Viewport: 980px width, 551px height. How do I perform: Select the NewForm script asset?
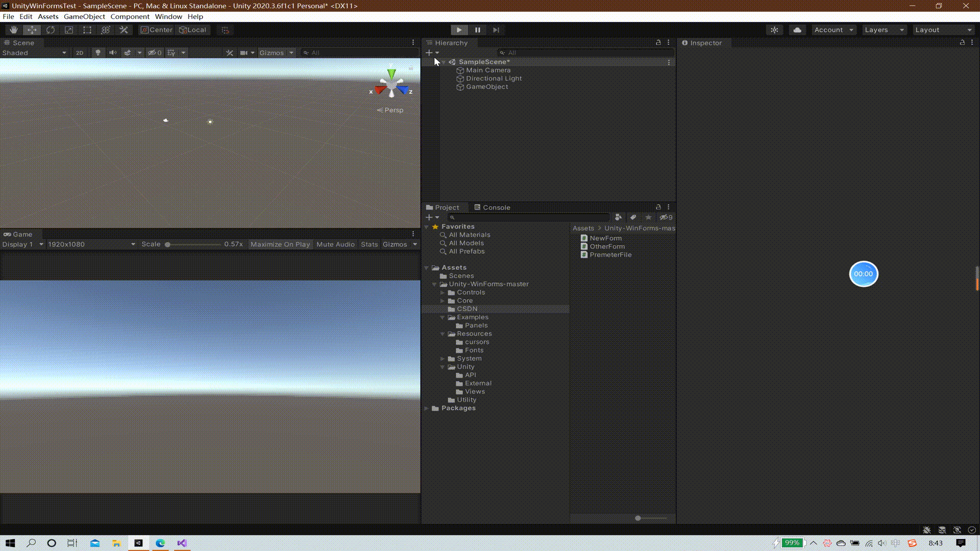pos(605,238)
